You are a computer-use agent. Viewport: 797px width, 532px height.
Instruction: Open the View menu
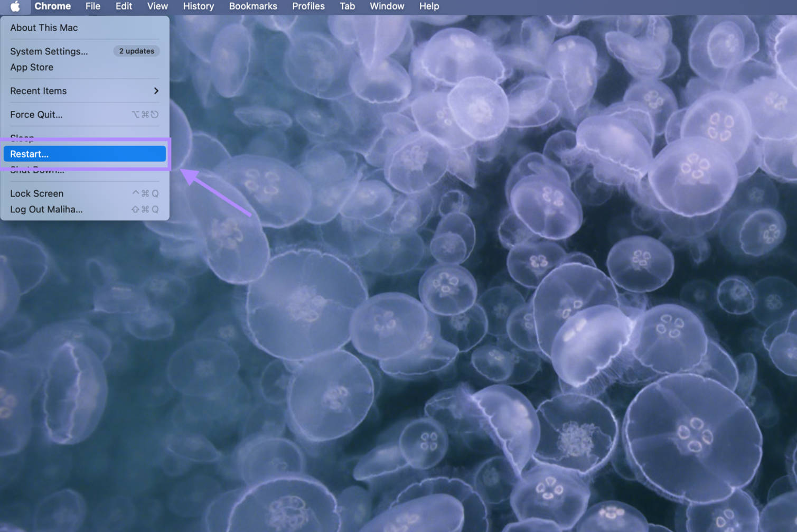pyautogui.click(x=157, y=6)
